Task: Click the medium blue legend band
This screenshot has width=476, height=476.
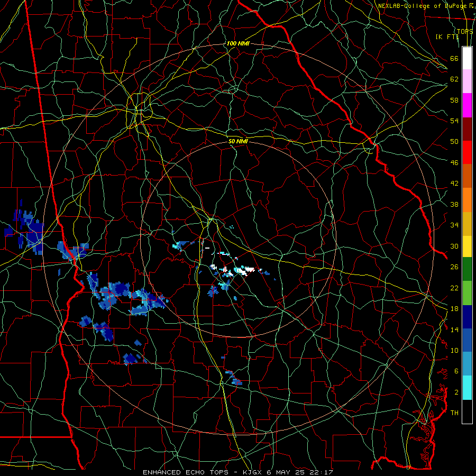Action: pos(467,340)
